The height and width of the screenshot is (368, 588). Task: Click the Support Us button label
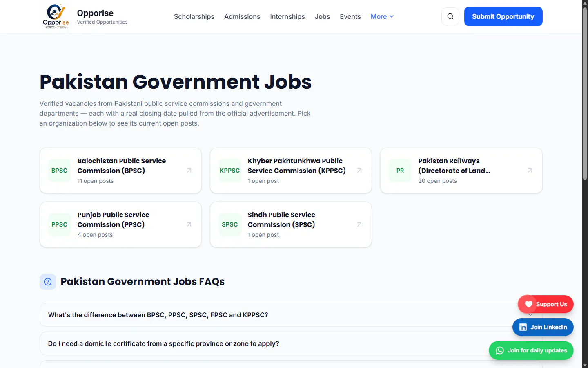coord(551,304)
